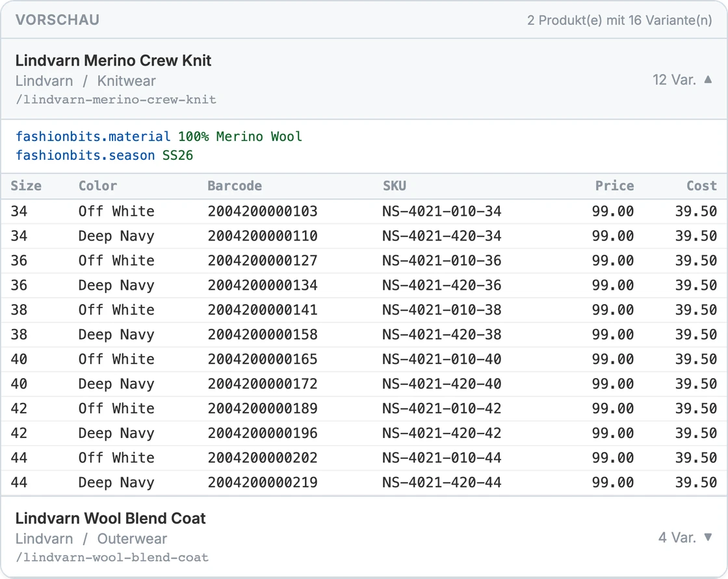Screen dimensions: 728x579
Task: Select barcode 2004200000189
Action: [x=263, y=408]
